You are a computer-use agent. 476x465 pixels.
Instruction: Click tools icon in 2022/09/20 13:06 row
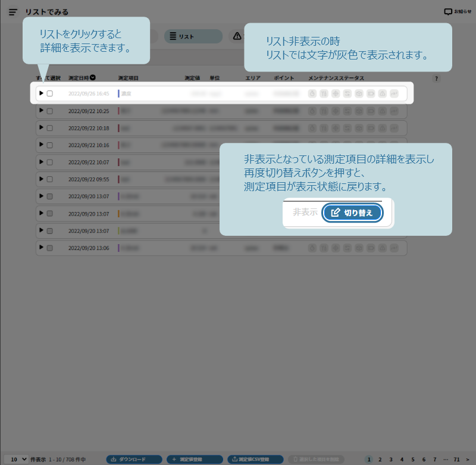(324, 248)
